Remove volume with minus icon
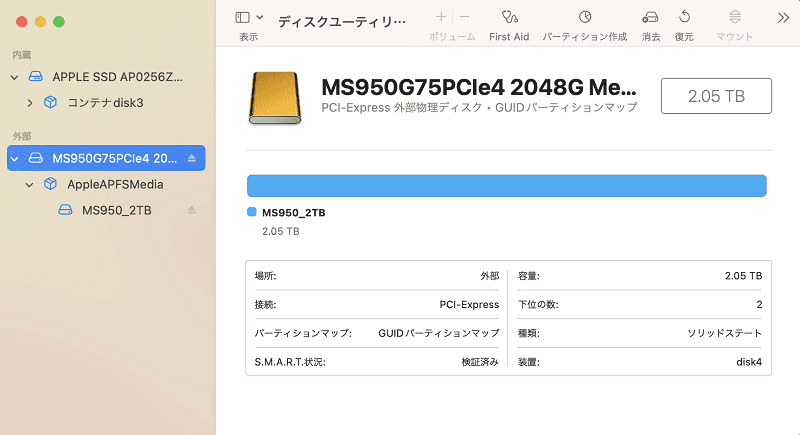The image size is (800, 435). click(x=464, y=17)
